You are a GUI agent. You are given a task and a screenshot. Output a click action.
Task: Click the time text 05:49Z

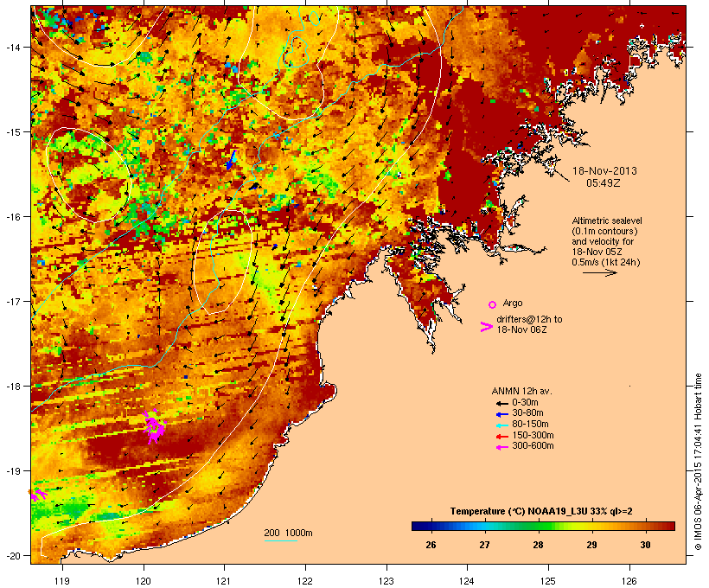pyautogui.click(x=604, y=183)
